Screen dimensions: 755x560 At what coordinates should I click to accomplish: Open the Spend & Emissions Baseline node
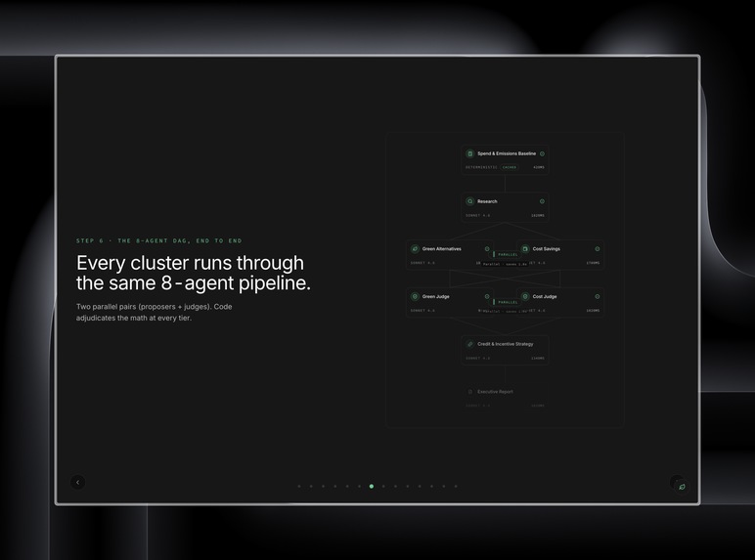click(505, 159)
